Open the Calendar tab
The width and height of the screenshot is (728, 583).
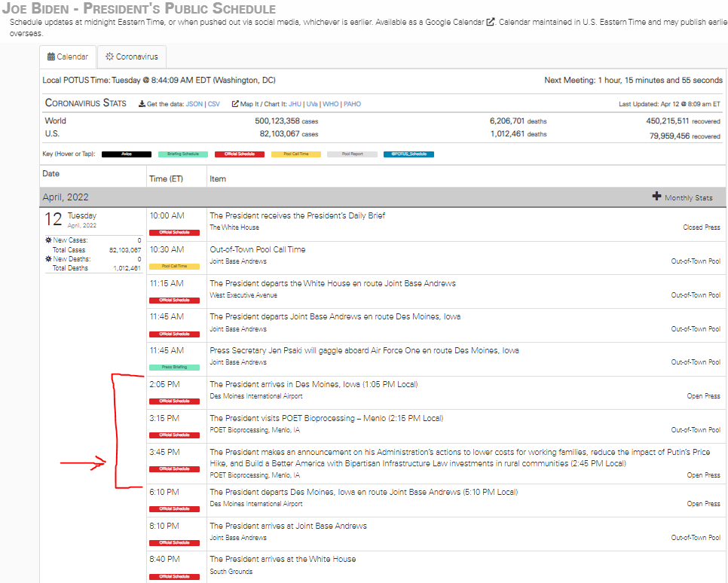[x=68, y=56]
